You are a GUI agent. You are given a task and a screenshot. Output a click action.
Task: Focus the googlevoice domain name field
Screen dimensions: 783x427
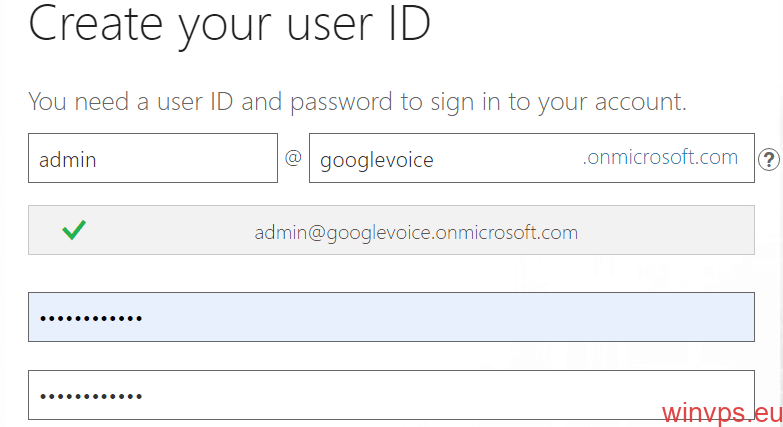click(440, 159)
